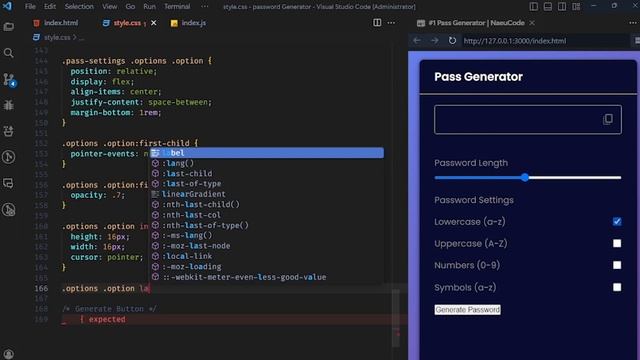Viewport: 640px width, 360px height.
Task: Open the Search view in activity bar
Action: tap(9, 53)
